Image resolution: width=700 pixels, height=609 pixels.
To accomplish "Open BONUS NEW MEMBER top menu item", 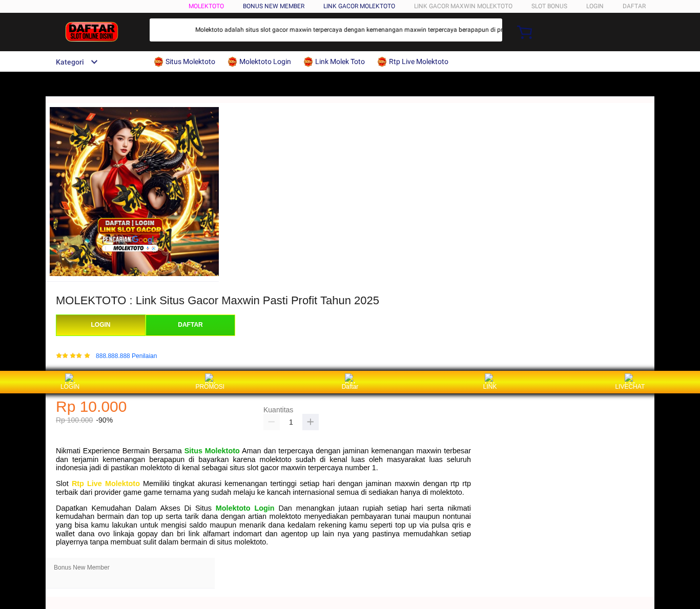I will pos(274,6).
